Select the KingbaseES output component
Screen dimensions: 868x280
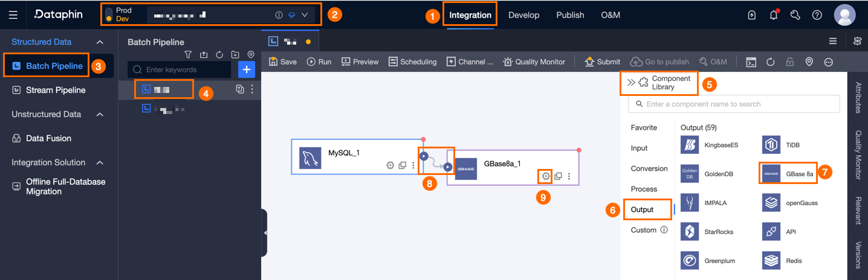point(710,145)
